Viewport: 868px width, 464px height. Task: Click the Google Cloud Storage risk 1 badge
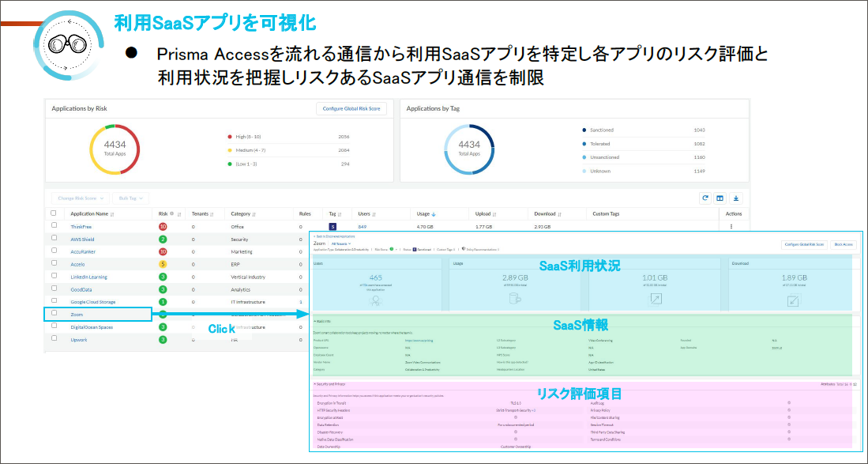tap(163, 302)
